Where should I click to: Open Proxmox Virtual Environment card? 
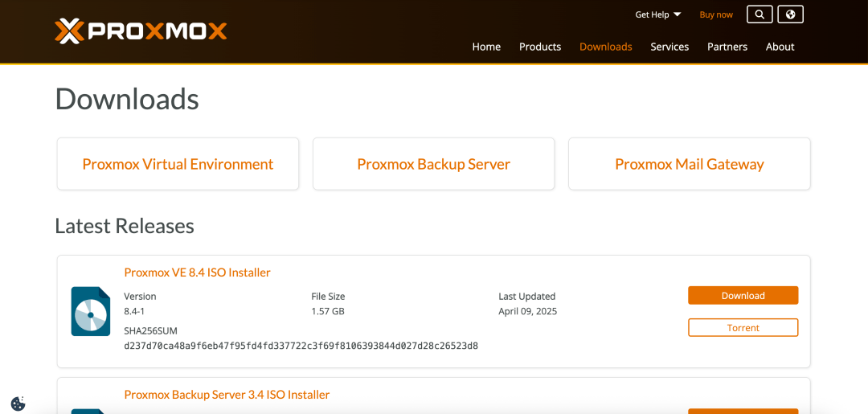tap(178, 164)
